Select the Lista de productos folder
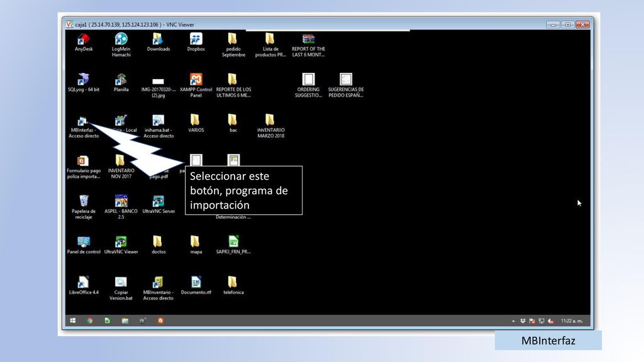 (270, 45)
